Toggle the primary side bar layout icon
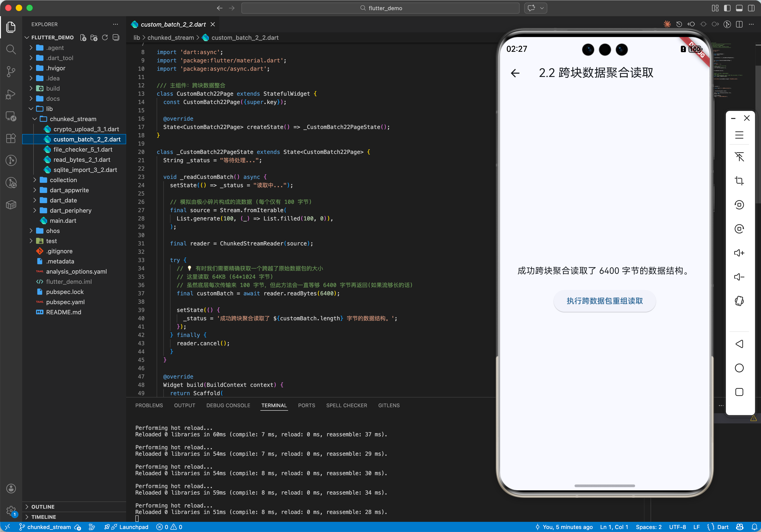Image resolution: width=761 pixels, height=532 pixels. coord(727,8)
